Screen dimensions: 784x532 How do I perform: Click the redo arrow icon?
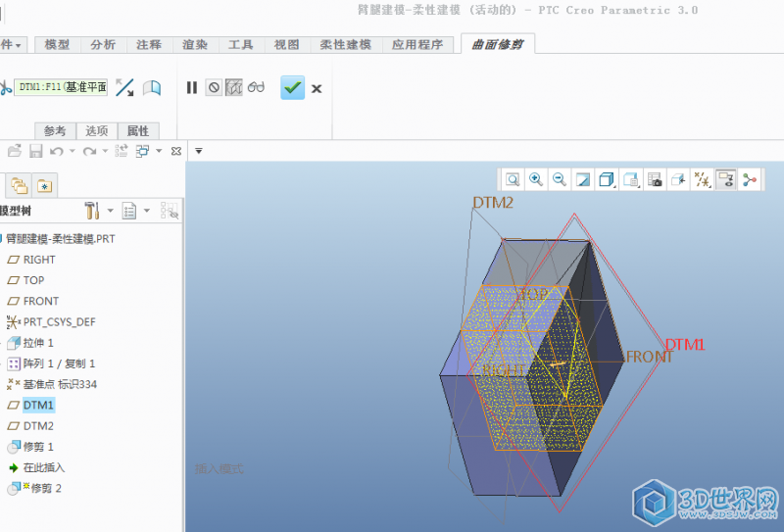pos(89,151)
